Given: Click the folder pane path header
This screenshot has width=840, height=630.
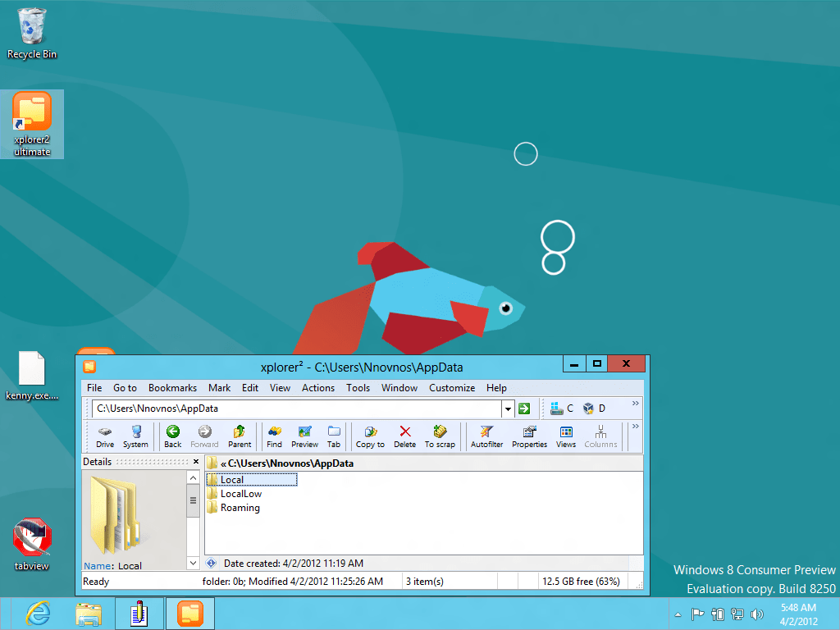Looking at the screenshot, I should click(424, 463).
